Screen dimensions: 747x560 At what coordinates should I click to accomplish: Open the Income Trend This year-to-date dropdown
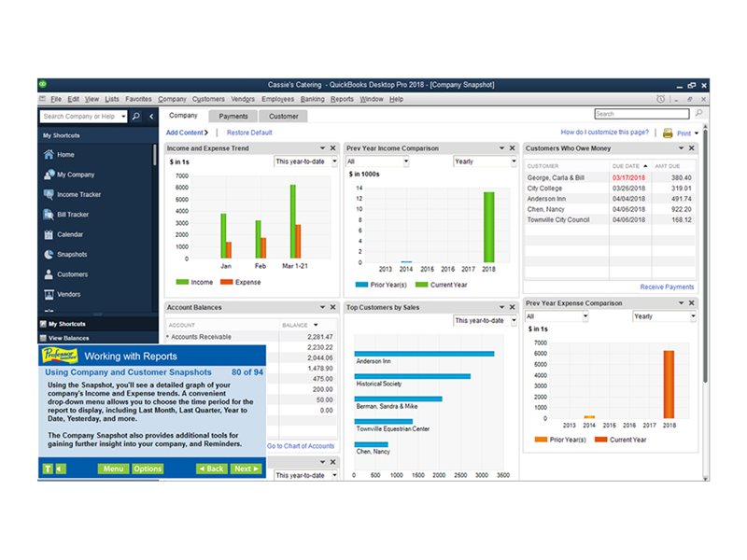[304, 161]
